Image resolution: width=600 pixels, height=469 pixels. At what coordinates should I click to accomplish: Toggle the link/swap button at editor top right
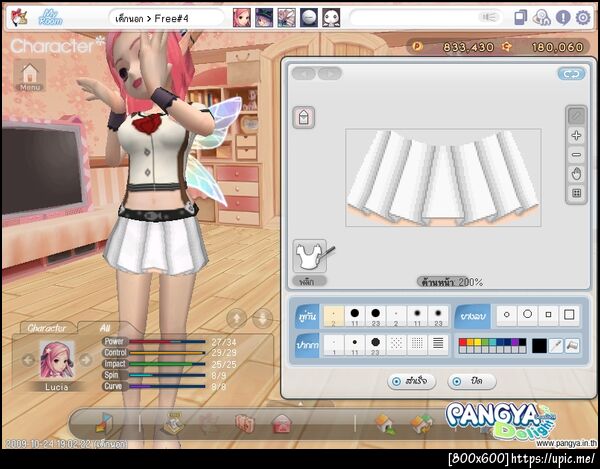click(571, 74)
